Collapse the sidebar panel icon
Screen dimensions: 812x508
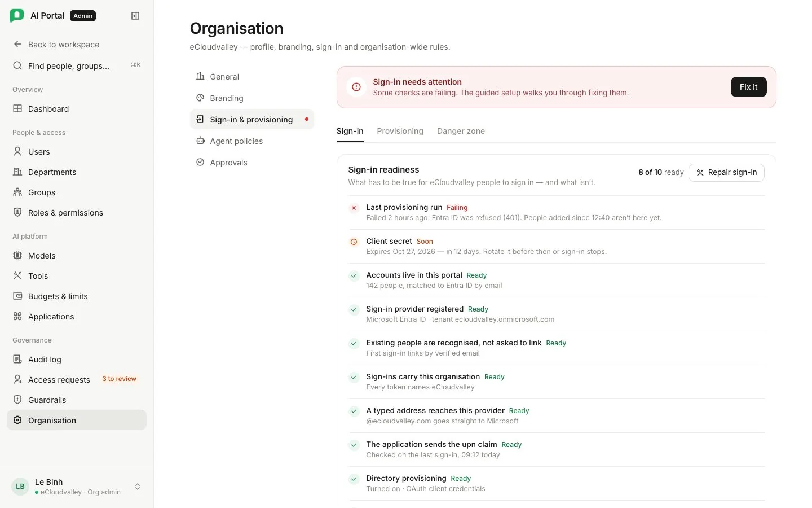pos(135,16)
